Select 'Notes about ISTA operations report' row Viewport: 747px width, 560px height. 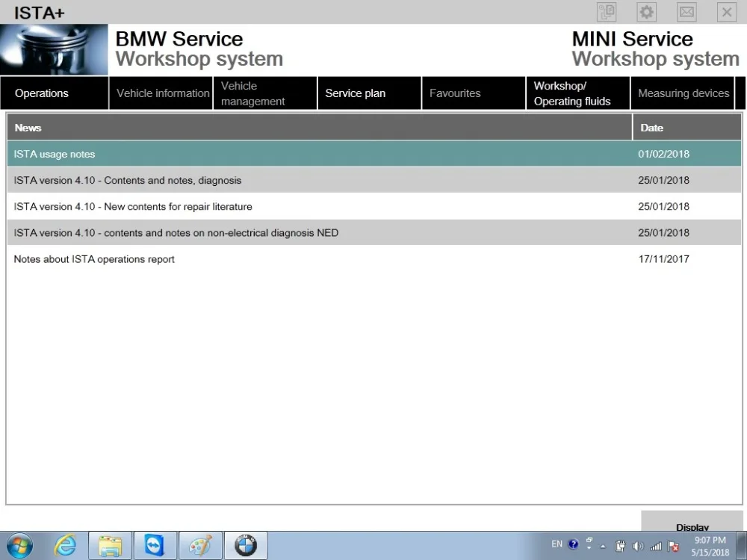(x=374, y=258)
